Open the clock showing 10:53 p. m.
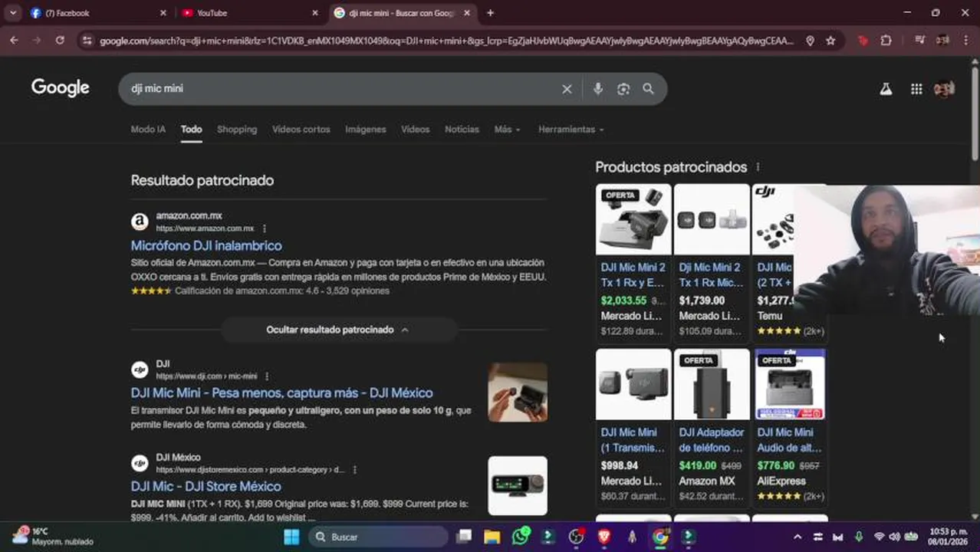This screenshot has height=552, width=980. [x=949, y=537]
